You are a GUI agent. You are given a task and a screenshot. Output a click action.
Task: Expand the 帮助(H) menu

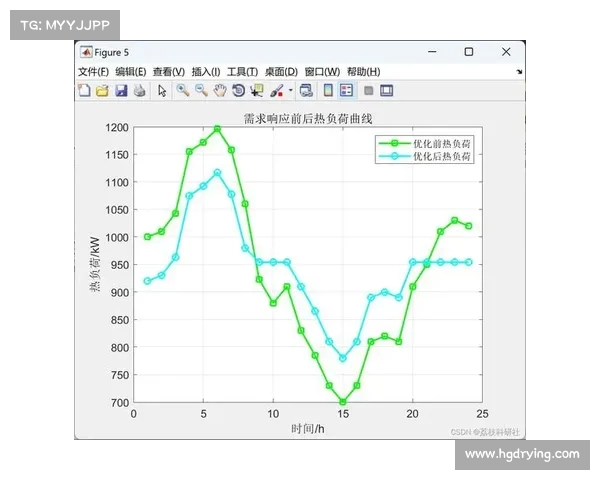tap(363, 72)
